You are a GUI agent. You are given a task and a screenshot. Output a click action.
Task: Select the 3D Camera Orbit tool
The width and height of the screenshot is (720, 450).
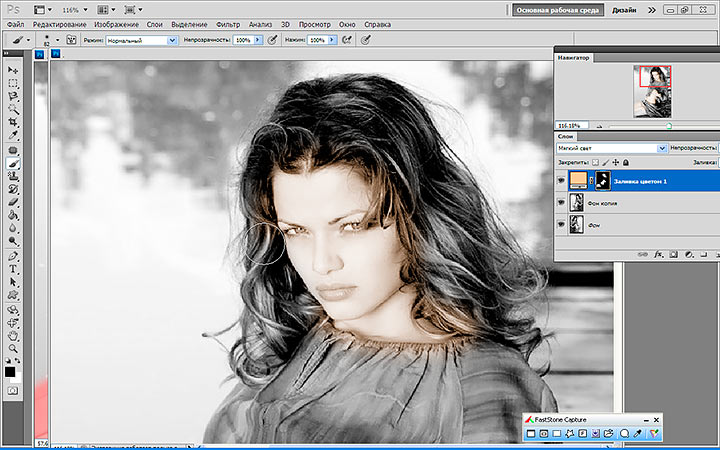click(x=13, y=323)
